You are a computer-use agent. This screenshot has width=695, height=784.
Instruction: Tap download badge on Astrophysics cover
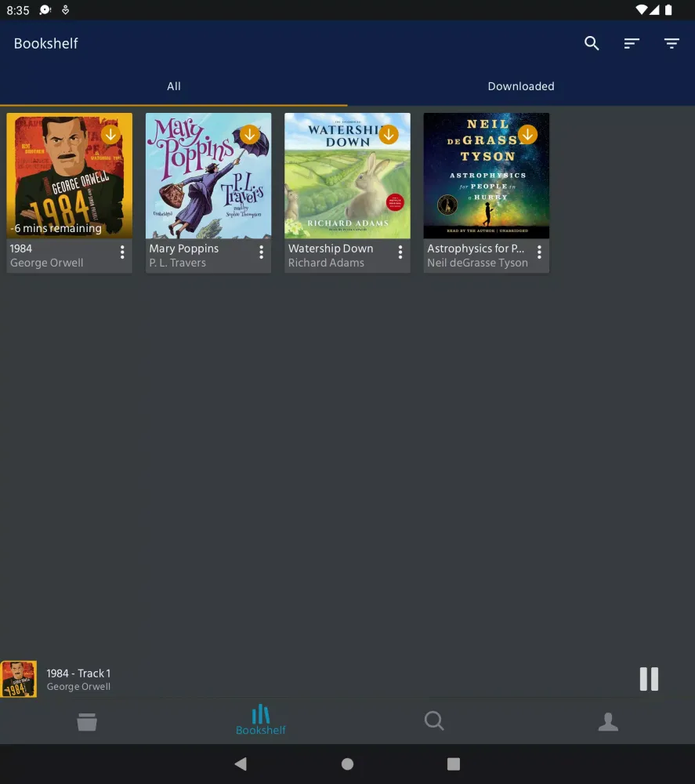click(x=527, y=135)
